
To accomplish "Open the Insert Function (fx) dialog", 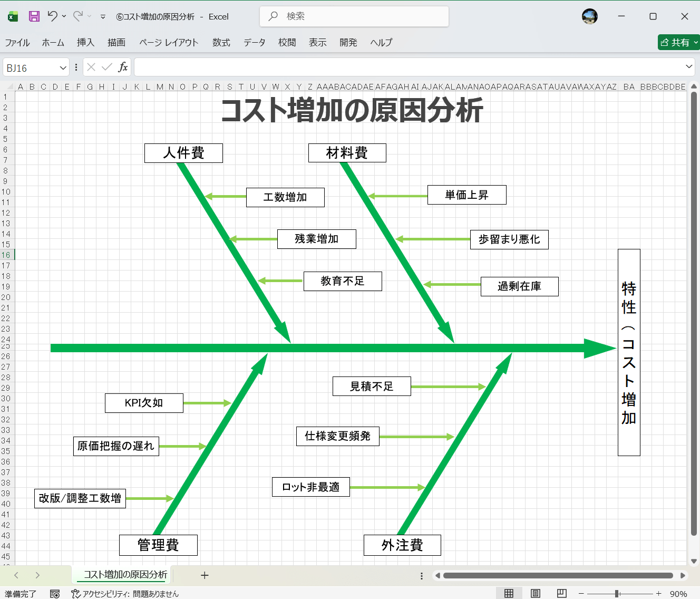I will [x=123, y=67].
